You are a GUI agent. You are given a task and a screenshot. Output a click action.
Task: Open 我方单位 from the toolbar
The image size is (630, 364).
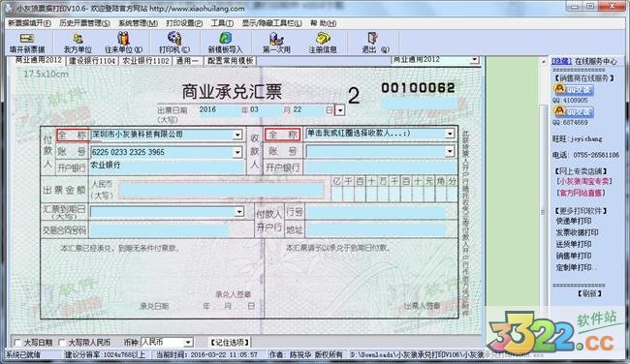(x=78, y=43)
